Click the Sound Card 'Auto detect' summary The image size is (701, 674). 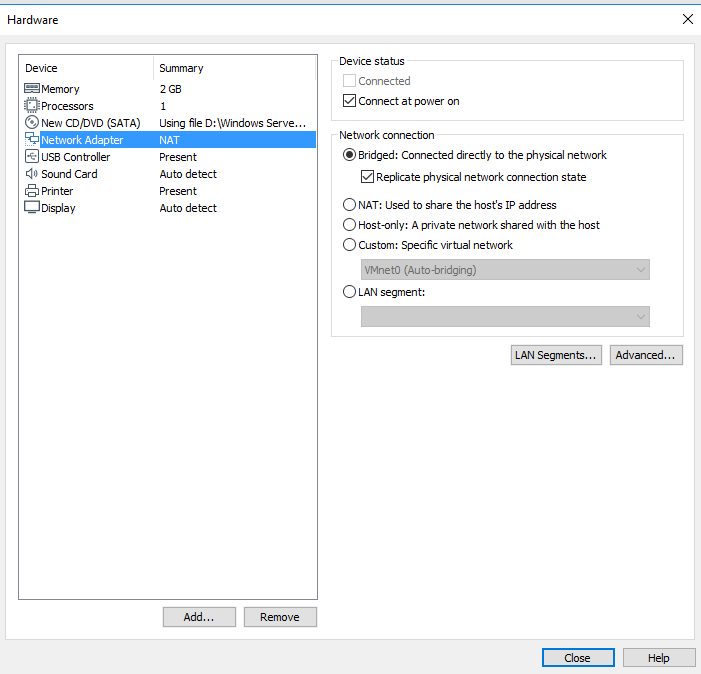(188, 174)
